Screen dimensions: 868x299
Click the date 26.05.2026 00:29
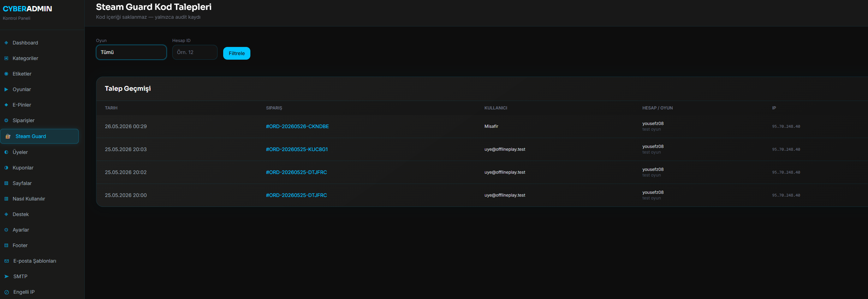coord(126,126)
